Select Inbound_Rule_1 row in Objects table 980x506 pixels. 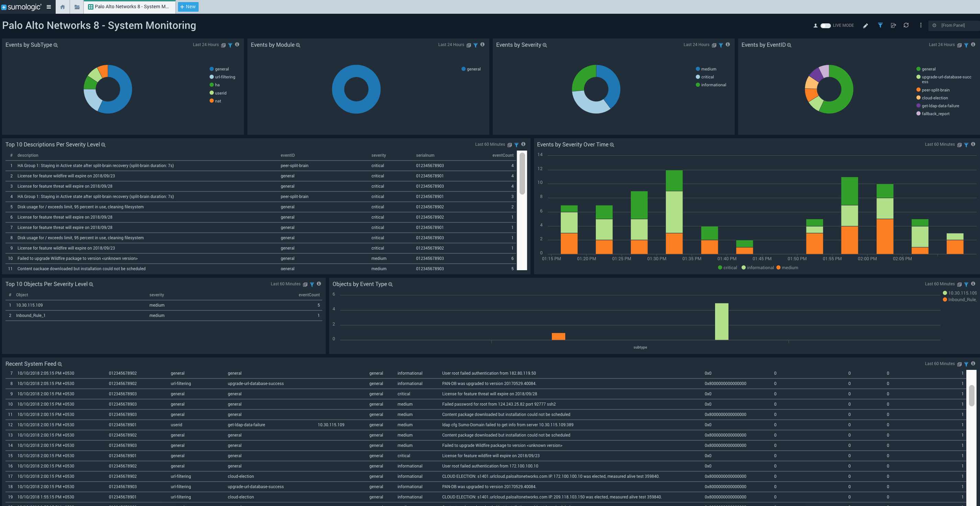[x=164, y=316]
